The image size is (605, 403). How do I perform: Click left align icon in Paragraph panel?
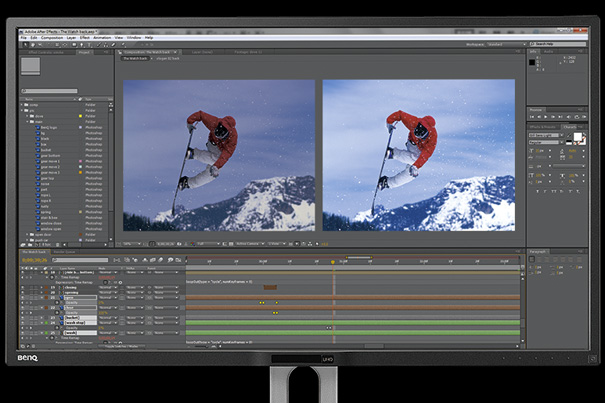pyautogui.click(x=532, y=259)
